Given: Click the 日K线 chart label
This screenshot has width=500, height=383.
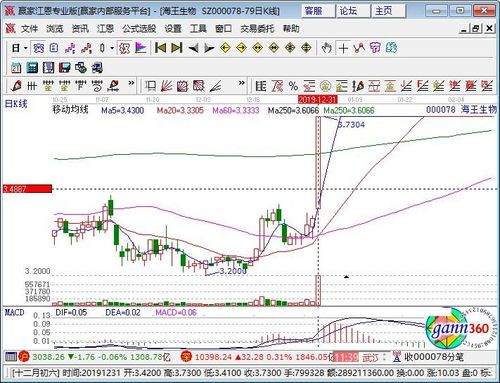Looking at the screenshot, I should pos(16,104).
